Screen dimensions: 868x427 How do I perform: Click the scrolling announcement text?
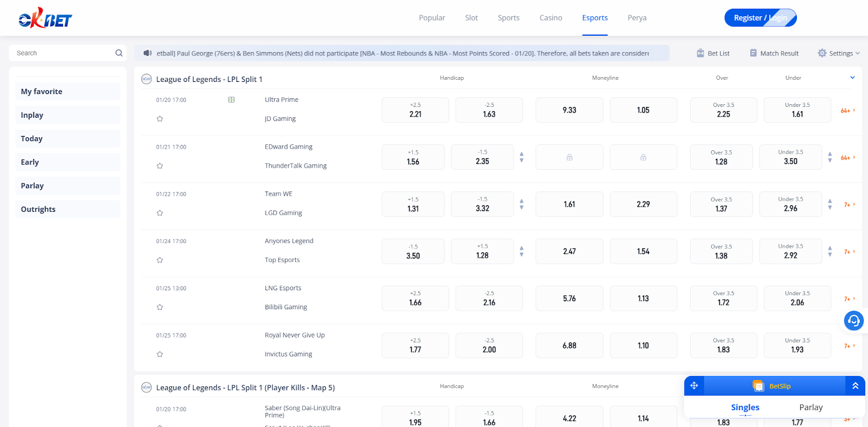coord(403,53)
